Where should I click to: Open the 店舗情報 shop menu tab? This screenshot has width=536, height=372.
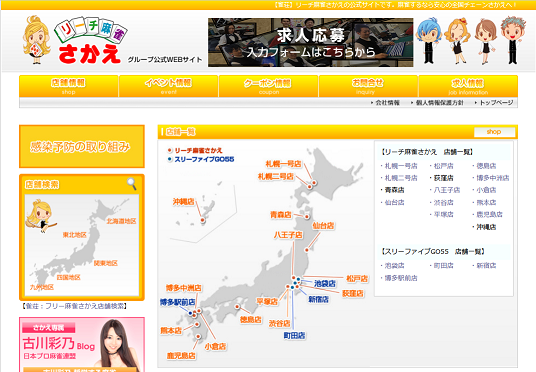(69, 86)
